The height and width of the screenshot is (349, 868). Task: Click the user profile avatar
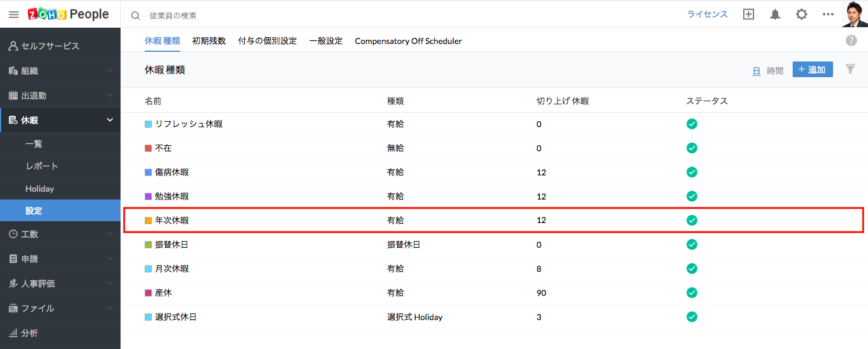[855, 14]
